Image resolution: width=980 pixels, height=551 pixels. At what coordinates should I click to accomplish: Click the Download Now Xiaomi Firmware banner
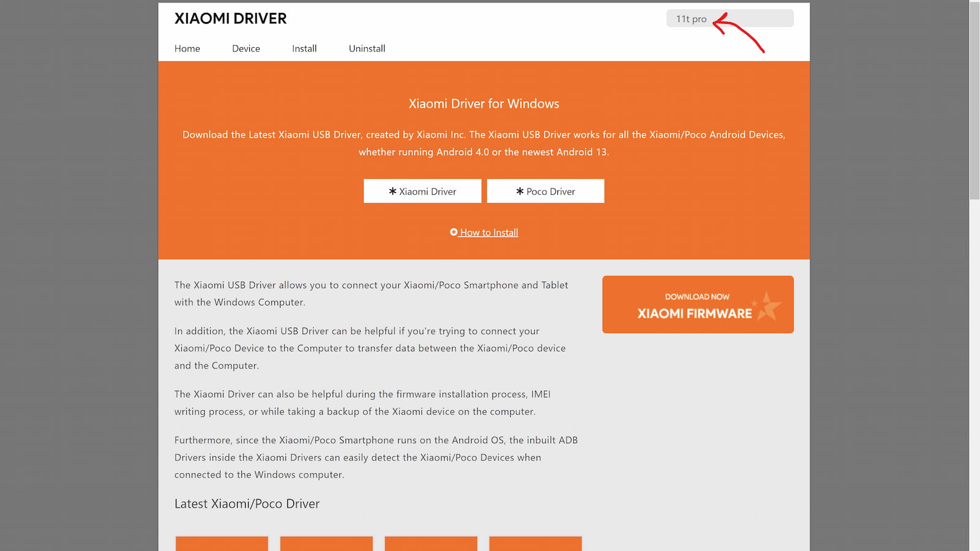tap(698, 304)
